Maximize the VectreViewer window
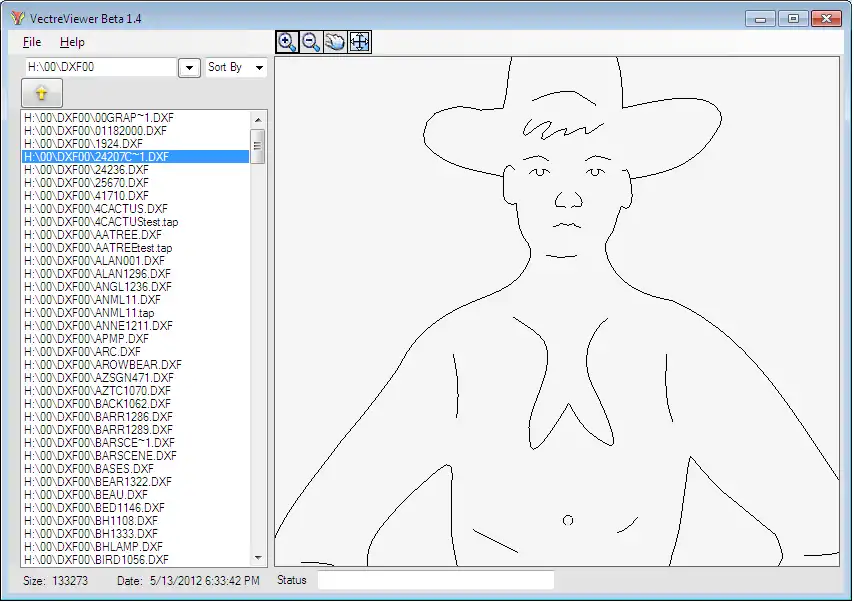The height and width of the screenshot is (602, 854). coord(793,19)
